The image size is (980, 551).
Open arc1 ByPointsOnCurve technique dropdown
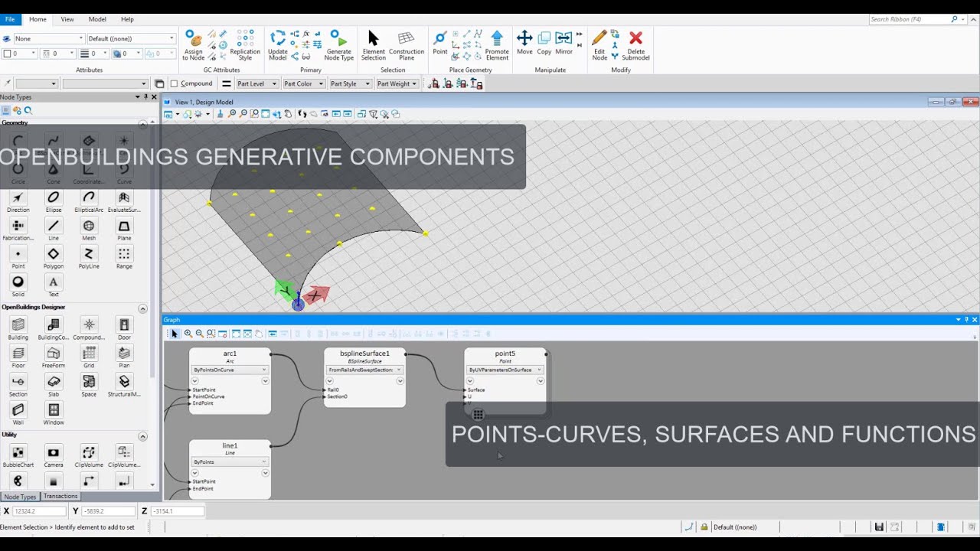coord(230,370)
